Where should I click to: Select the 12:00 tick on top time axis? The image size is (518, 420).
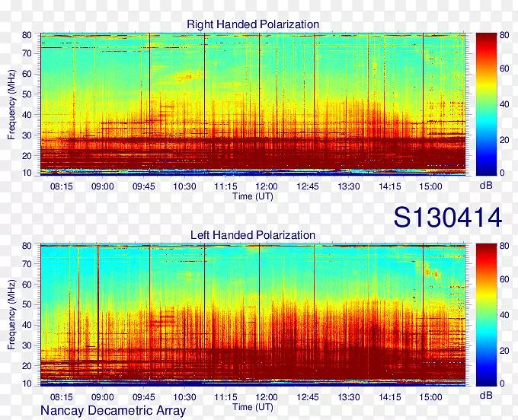click(266, 186)
